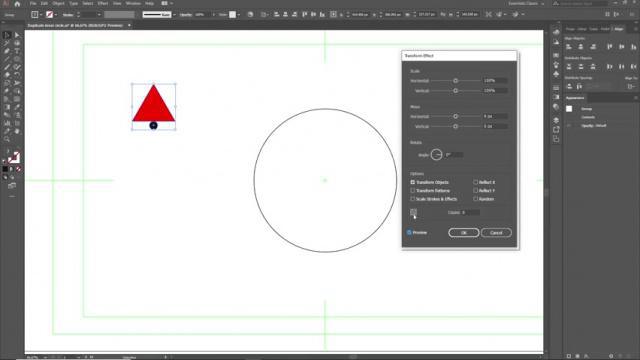
Task: Click the rotate Angle input field
Action: (x=454, y=155)
